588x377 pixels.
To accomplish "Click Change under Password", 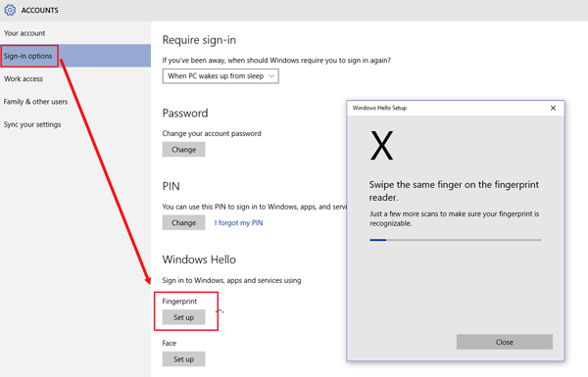I will pos(184,150).
